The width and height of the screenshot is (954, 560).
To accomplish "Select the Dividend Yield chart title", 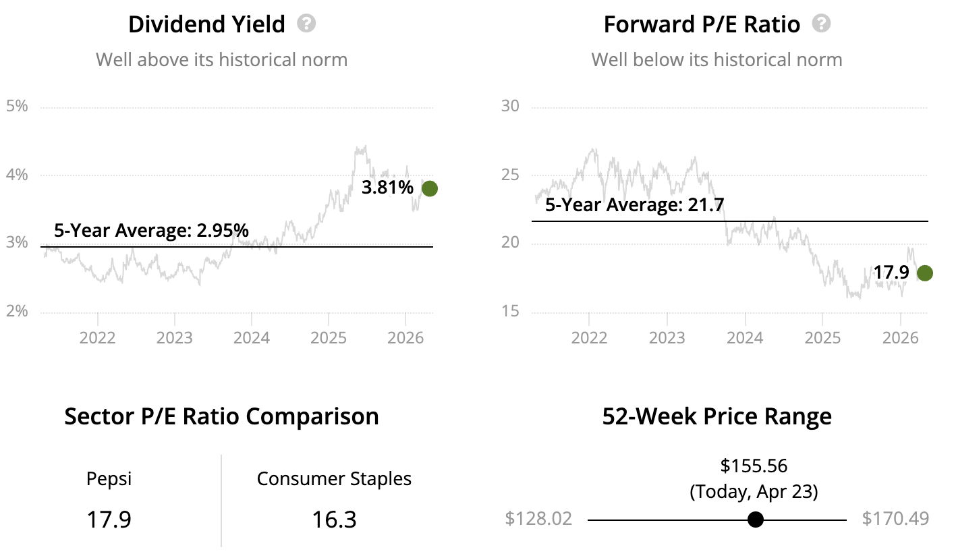I will point(206,25).
